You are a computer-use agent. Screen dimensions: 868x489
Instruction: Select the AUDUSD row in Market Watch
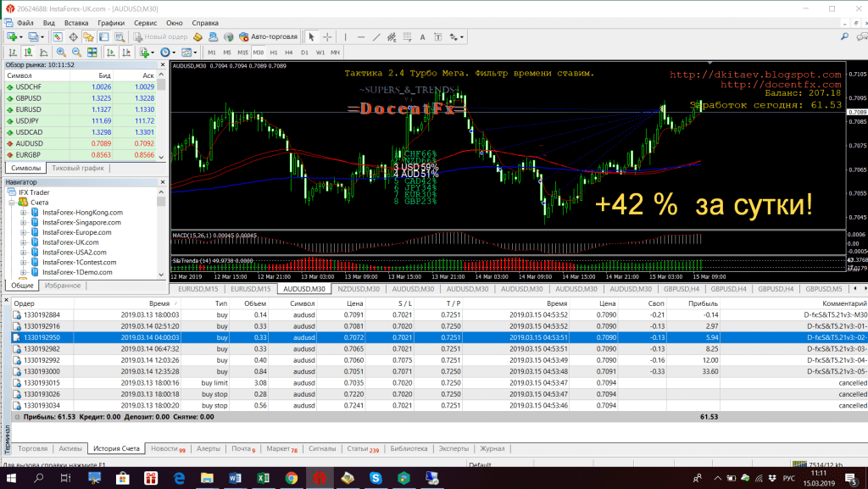point(81,144)
